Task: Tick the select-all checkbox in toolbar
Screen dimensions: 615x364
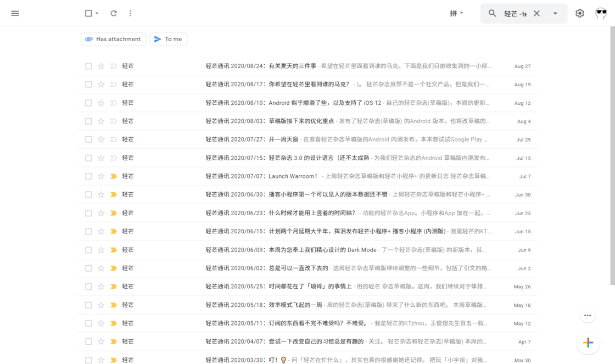Action: pos(88,13)
